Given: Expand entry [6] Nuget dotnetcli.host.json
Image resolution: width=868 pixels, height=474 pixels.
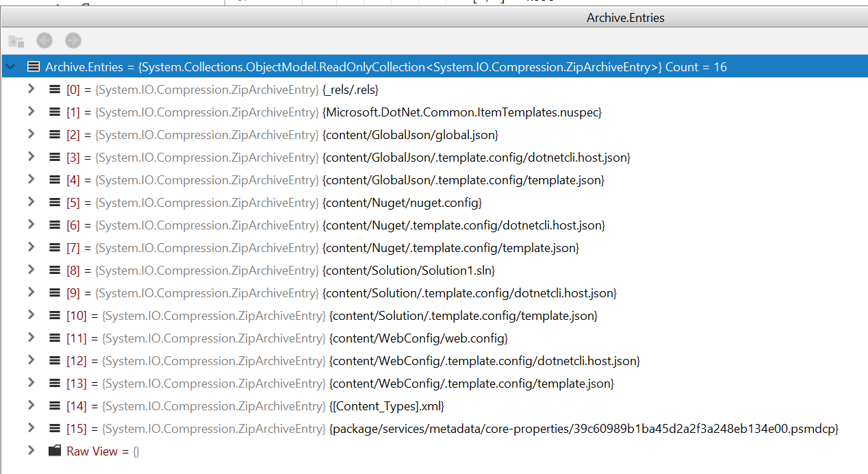Looking at the screenshot, I should click(x=31, y=225).
